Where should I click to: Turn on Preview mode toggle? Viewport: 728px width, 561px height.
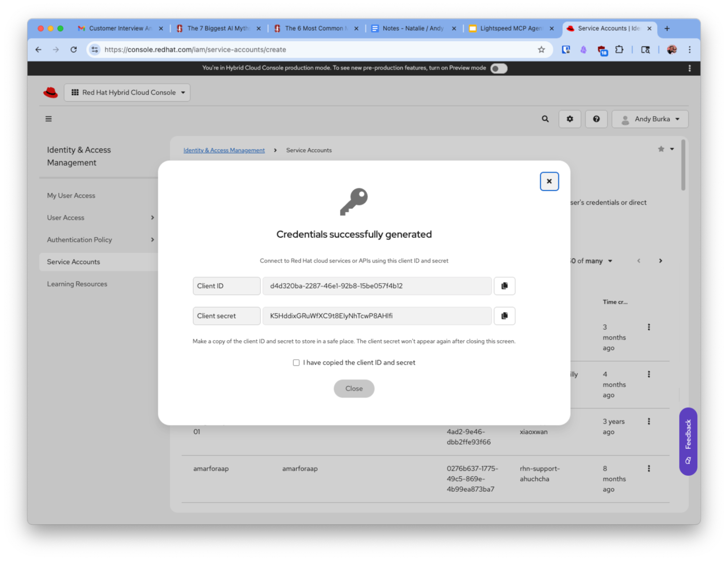tap(499, 68)
